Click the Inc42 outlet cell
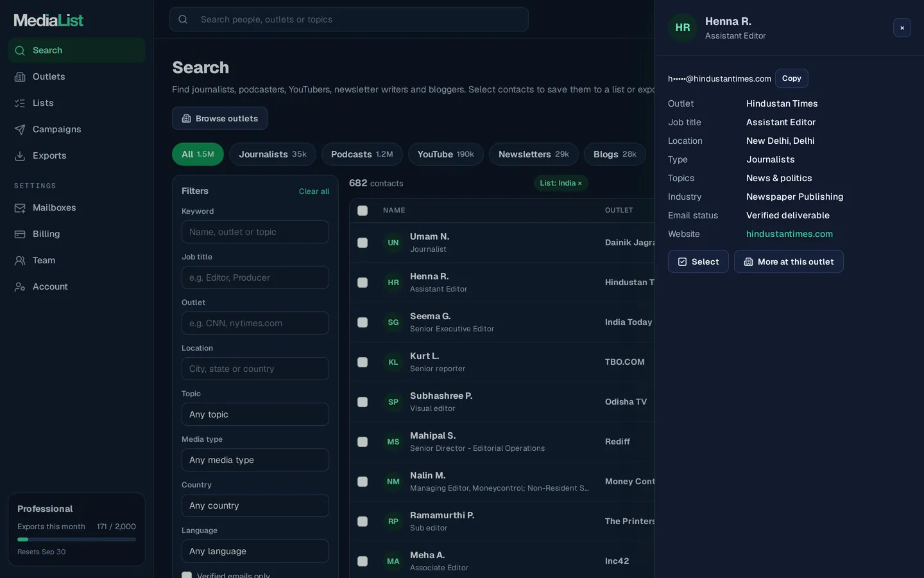The image size is (924, 578). point(617,561)
